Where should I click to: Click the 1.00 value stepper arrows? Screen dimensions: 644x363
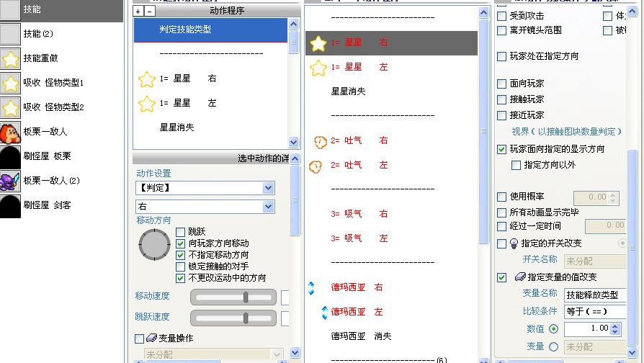pos(615,329)
